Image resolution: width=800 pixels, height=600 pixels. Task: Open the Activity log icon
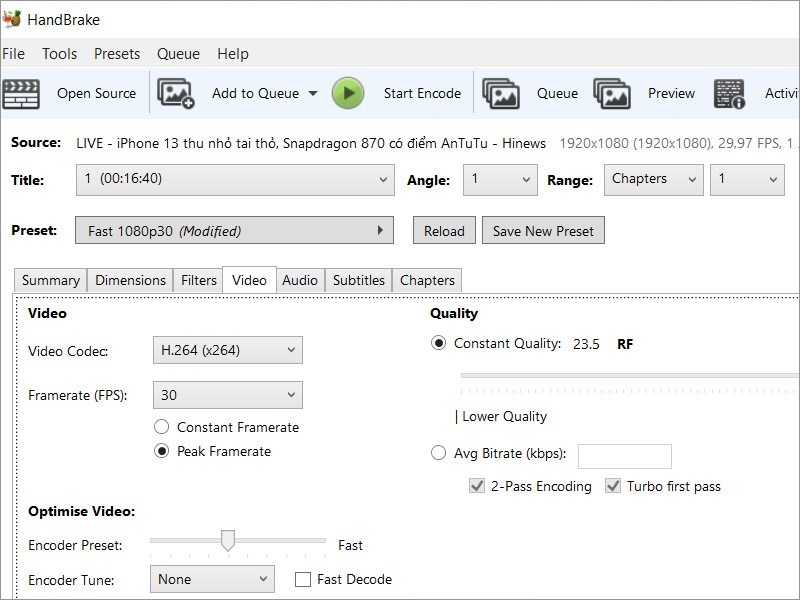pos(729,94)
